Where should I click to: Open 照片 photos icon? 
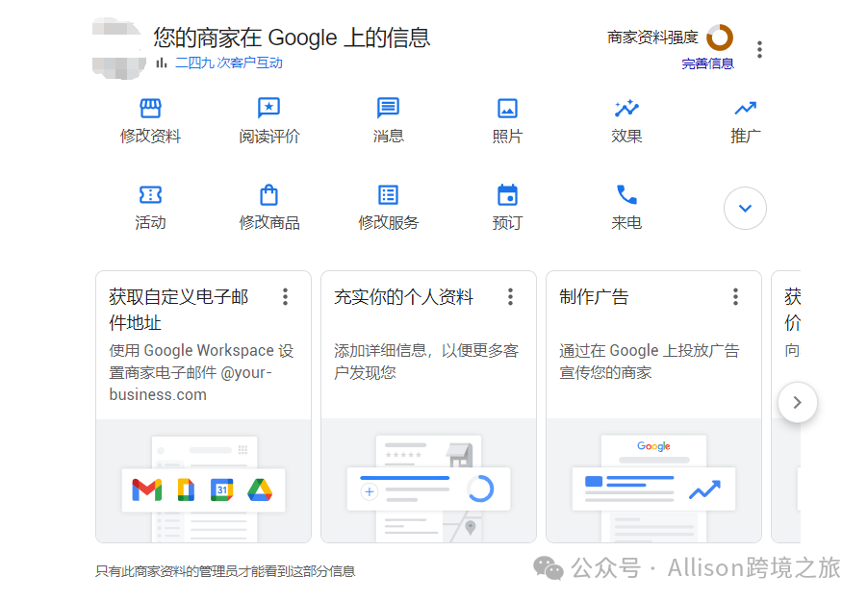click(x=507, y=109)
